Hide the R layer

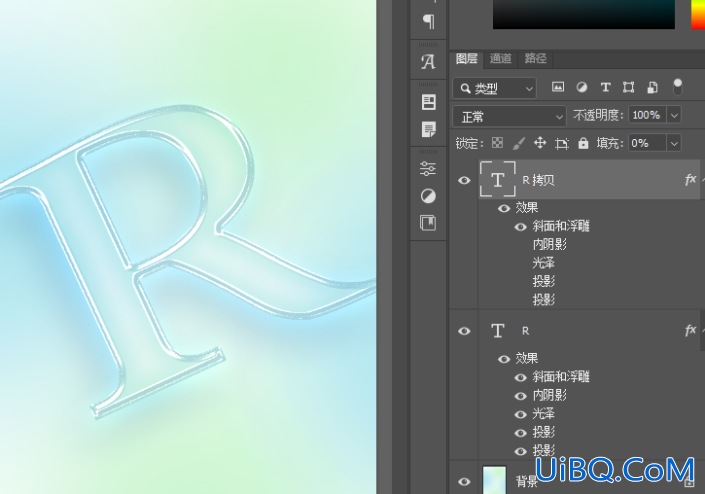464,331
